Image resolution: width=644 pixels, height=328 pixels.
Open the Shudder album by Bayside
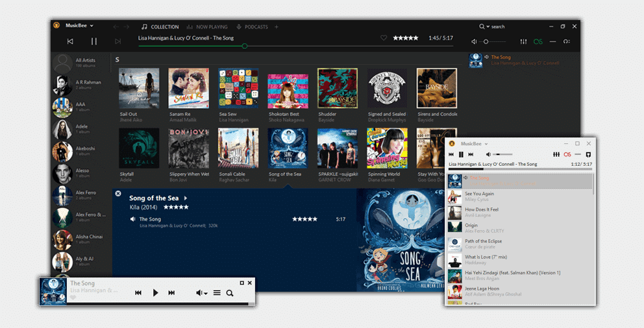pos(338,88)
